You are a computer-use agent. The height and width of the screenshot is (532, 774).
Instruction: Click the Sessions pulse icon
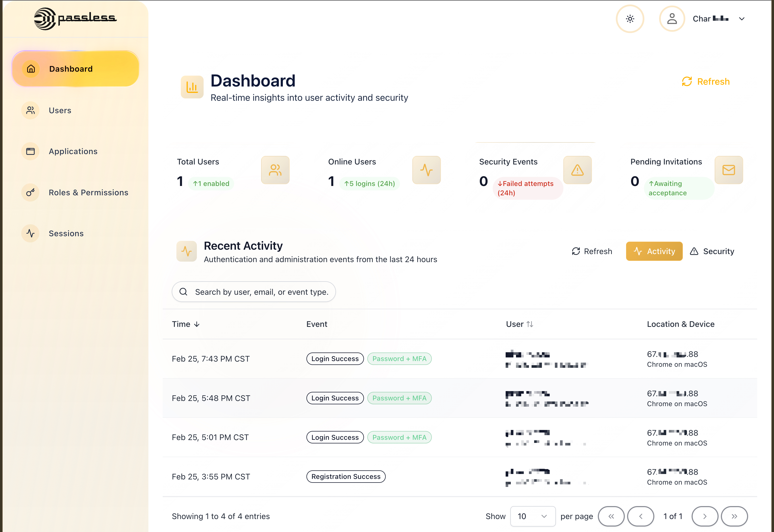coord(30,233)
